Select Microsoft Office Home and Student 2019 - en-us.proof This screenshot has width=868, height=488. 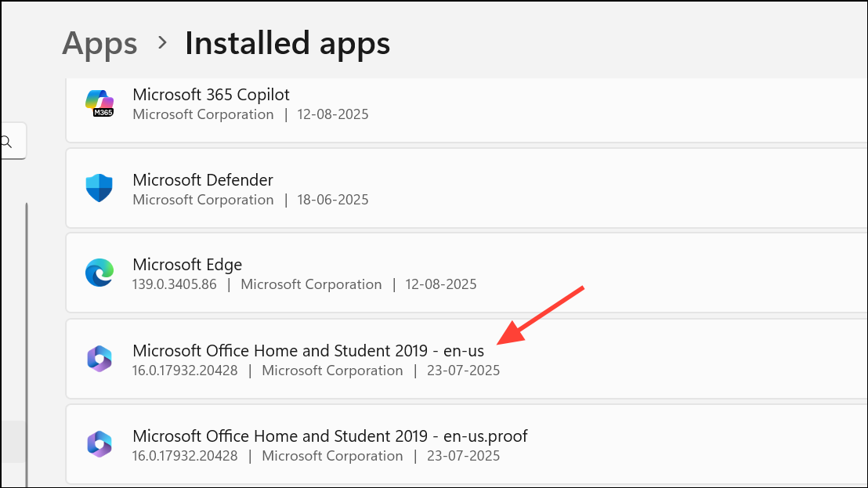point(330,436)
